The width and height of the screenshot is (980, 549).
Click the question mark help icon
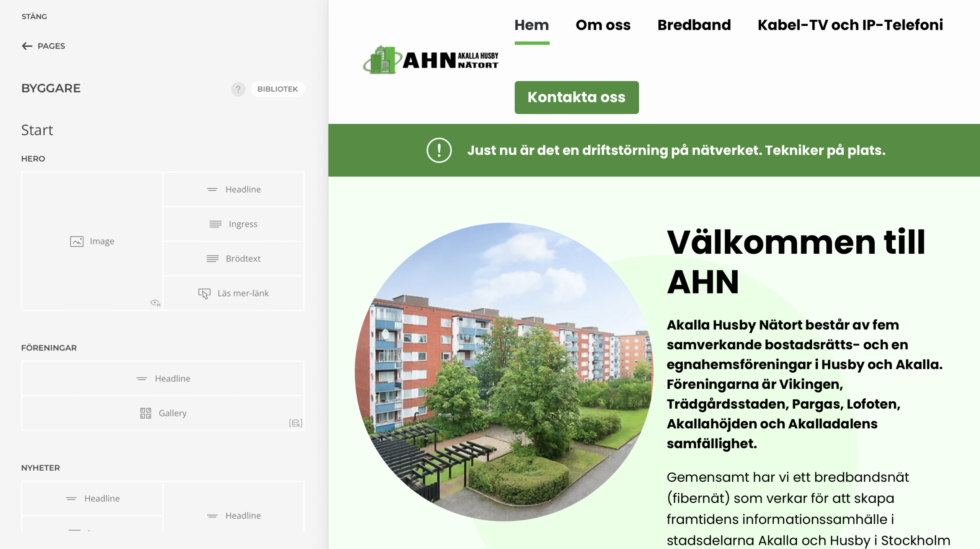pyautogui.click(x=238, y=89)
